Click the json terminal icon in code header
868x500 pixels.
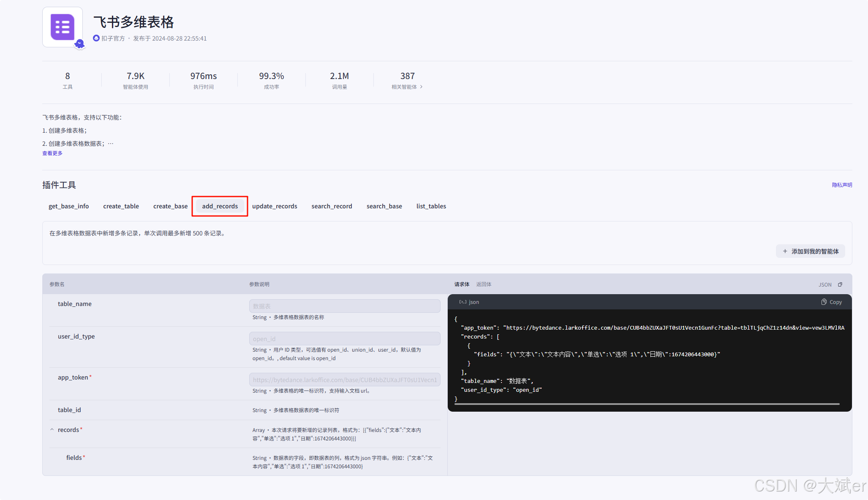click(463, 302)
